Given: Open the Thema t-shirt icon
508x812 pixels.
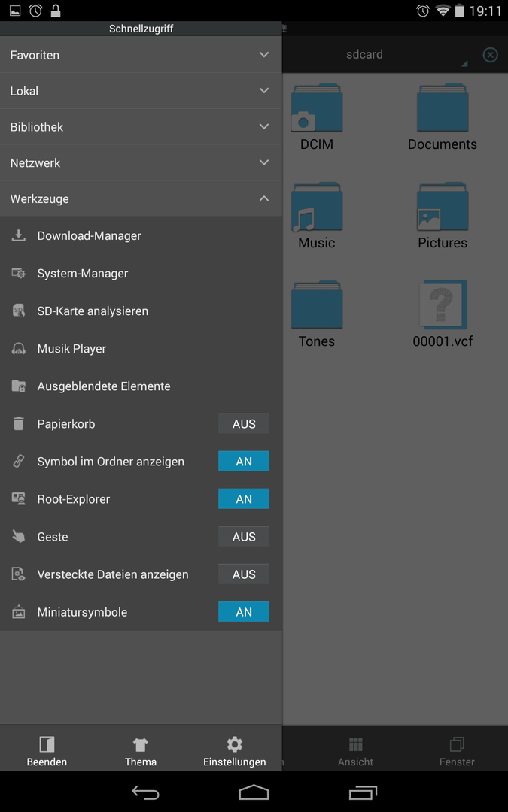Looking at the screenshot, I should click(x=141, y=744).
